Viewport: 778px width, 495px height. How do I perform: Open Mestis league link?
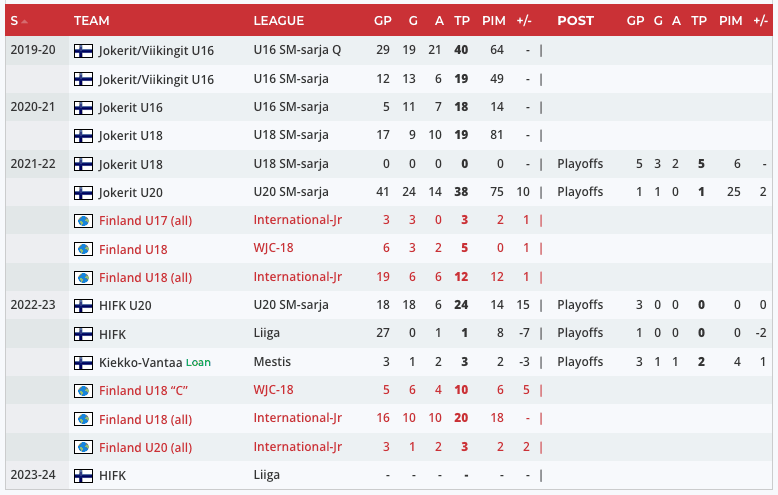pos(272,362)
